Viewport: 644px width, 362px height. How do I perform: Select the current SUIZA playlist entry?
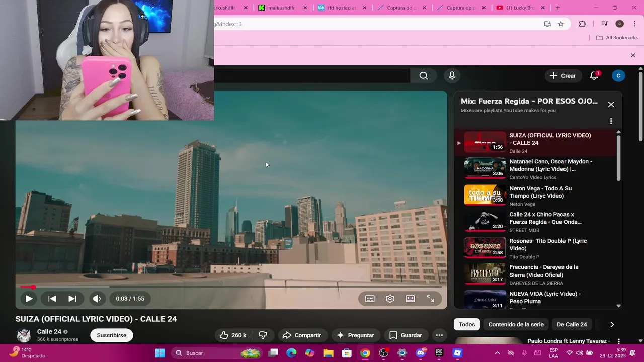pyautogui.click(x=535, y=143)
